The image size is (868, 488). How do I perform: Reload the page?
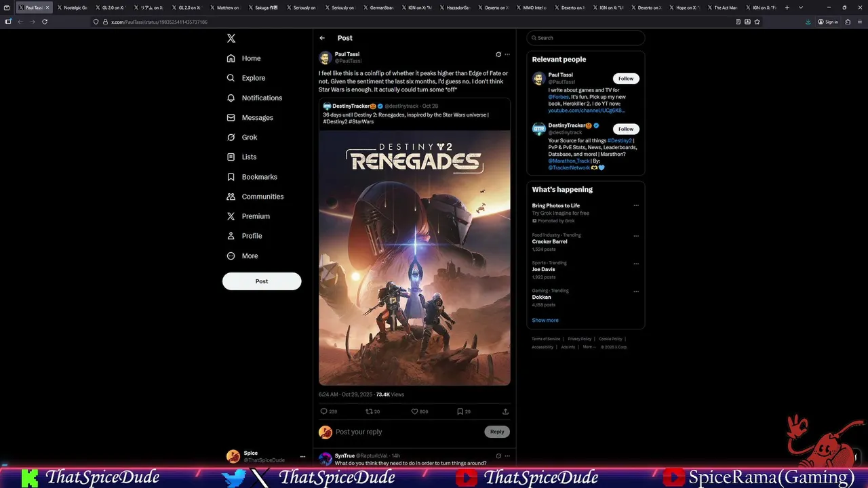coord(45,22)
